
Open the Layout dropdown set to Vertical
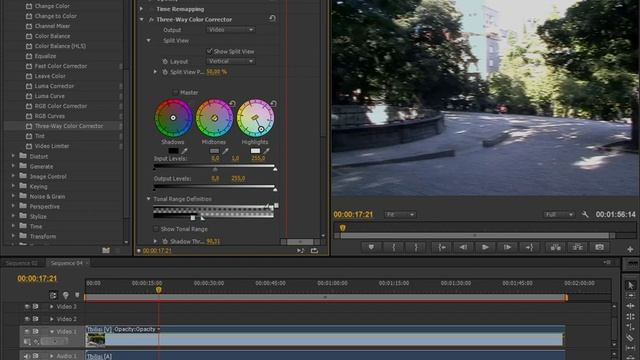pyautogui.click(x=230, y=61)
